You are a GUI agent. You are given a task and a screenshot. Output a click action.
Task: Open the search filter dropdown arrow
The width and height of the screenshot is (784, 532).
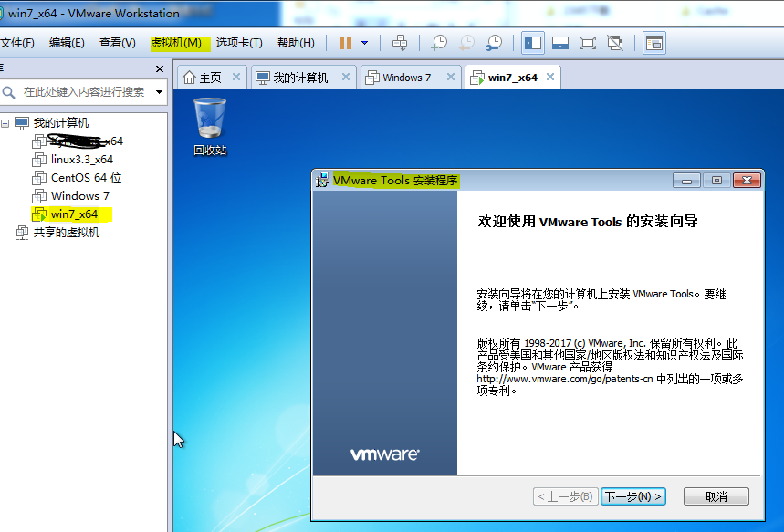(159, 92)
